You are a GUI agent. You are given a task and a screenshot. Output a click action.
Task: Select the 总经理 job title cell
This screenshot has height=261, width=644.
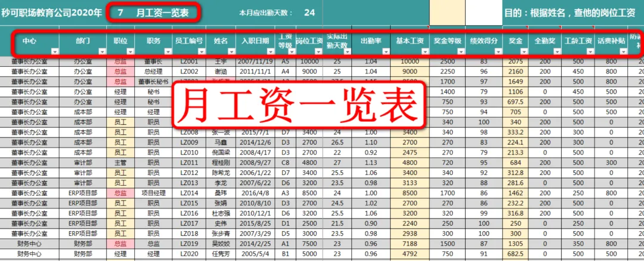(153, 72)
